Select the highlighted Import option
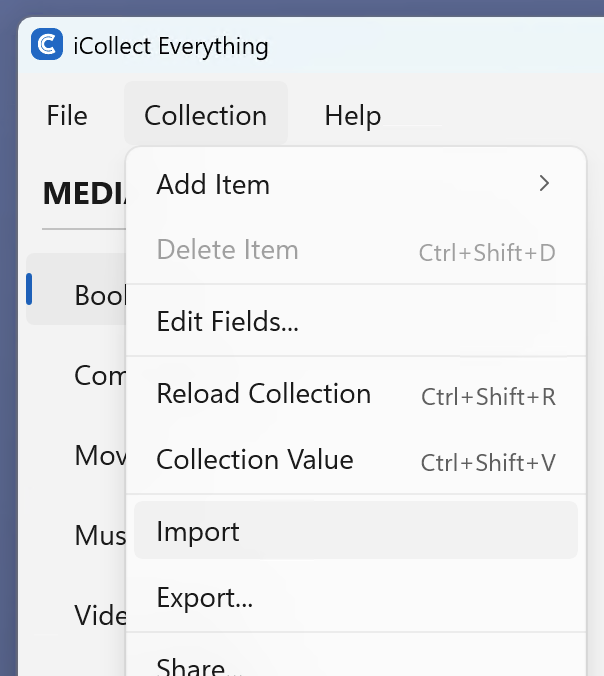The height and width of the screenshot is (676, 604). coord(198,531)
